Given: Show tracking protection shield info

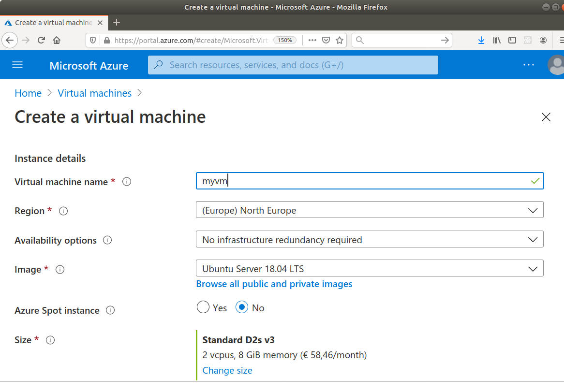Looking at the screenshot, I should [93, 40].
